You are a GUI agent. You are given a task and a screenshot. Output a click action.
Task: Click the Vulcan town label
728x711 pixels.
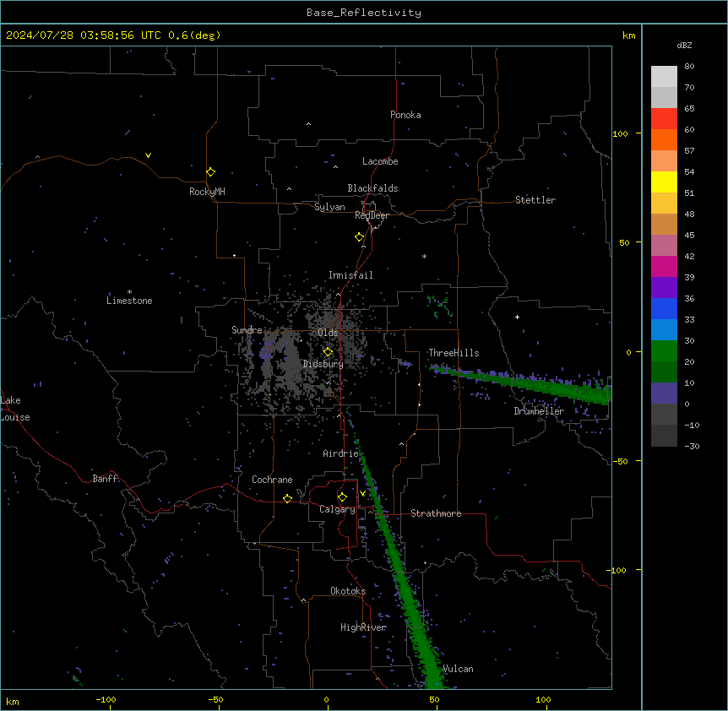[x=458, y=669]
